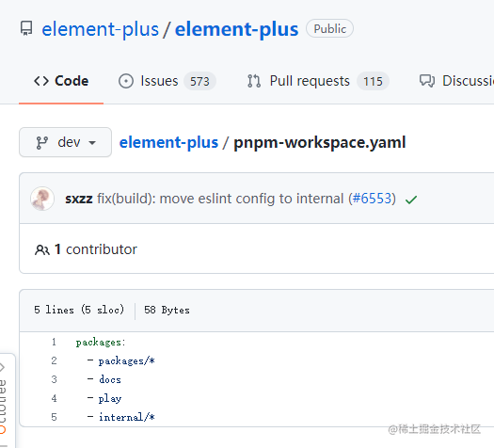Click line number 3 in code

point(55,379)
